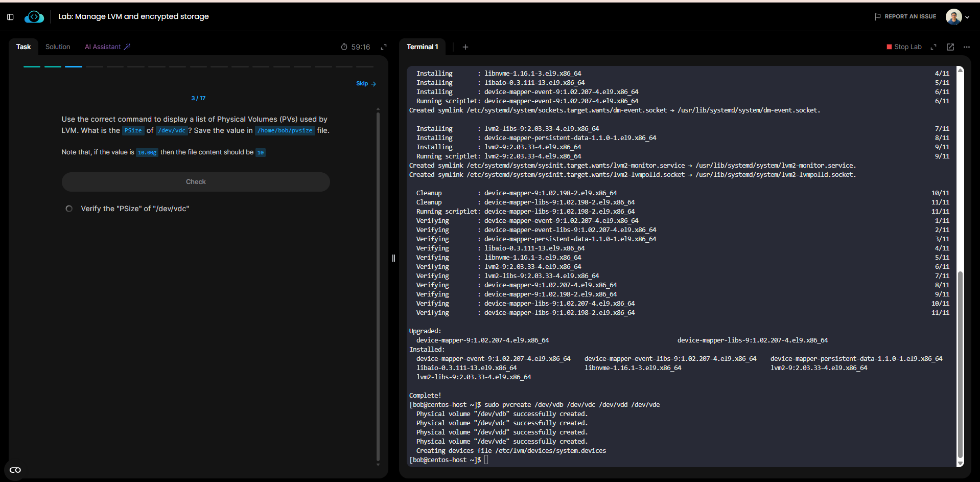
Task: Switch to the Solution tab
Action: [58, 47]
